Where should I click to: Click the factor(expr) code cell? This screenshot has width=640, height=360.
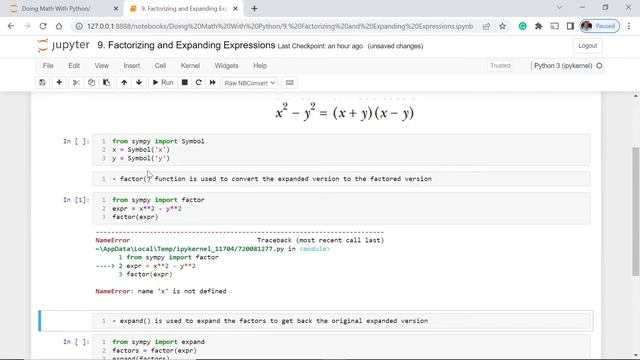coord(341,208)
